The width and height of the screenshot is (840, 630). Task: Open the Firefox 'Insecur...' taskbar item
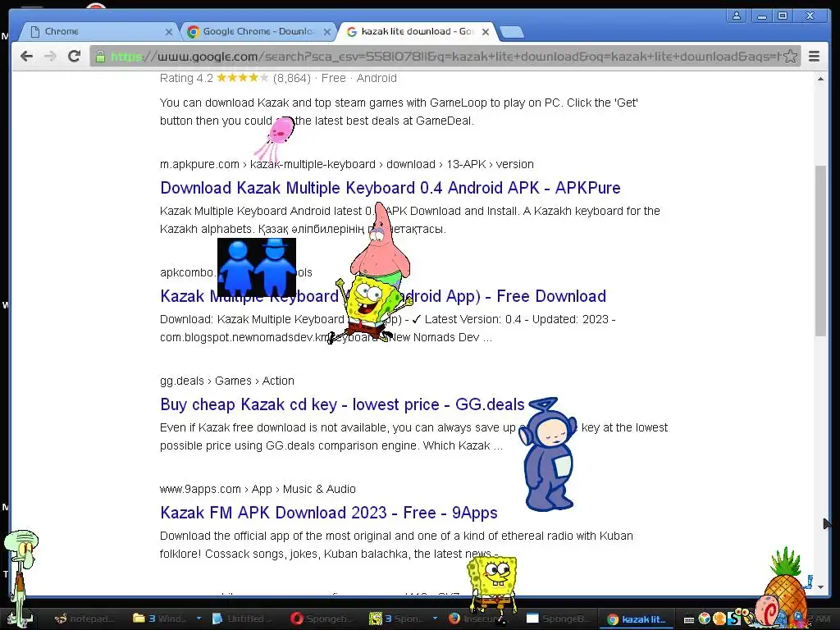pos(478,619)
